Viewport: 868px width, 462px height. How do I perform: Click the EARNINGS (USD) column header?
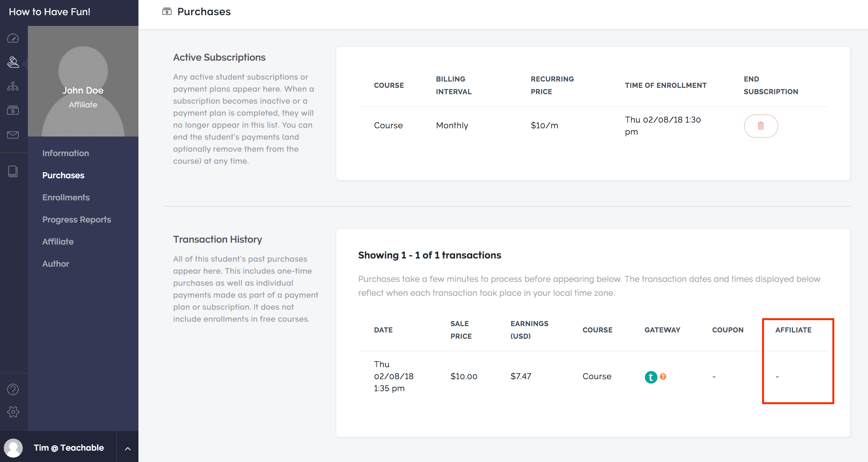[x=529, y=330]
